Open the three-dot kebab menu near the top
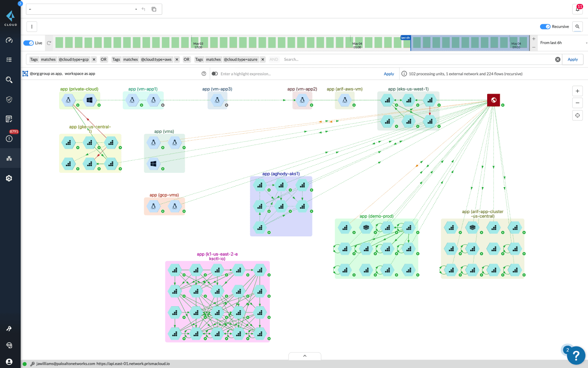Screen dimensions: 588x368 [x=31, y=26]
